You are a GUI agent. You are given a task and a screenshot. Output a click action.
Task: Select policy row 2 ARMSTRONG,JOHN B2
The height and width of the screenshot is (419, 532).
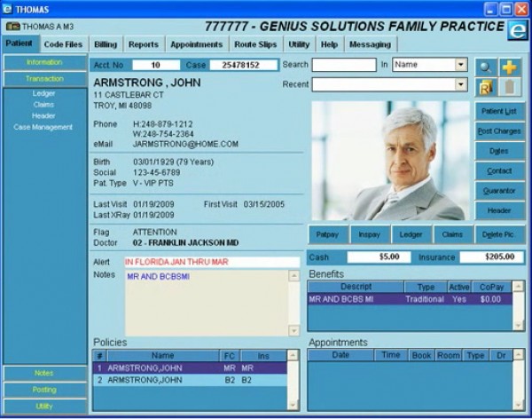coord(190,380)
